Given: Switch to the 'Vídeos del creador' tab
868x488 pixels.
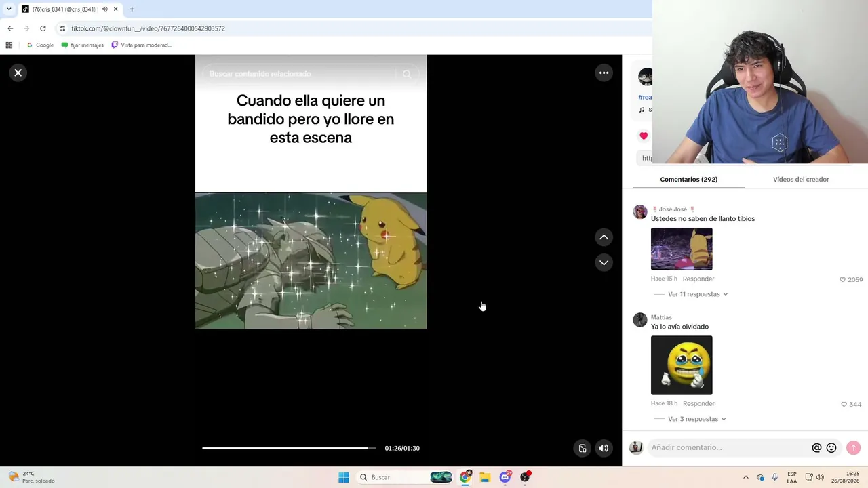Looking at the screenshot, I should coord(801,180).
